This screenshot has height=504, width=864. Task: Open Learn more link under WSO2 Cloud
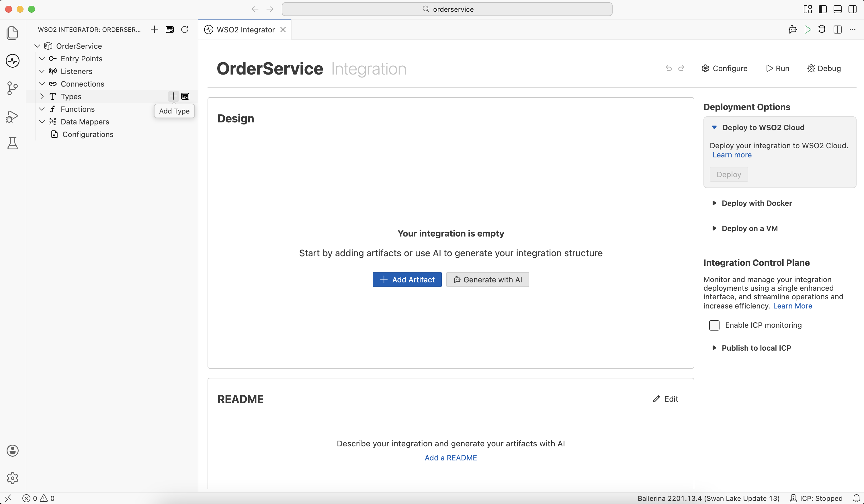click(x=732, y=155)
